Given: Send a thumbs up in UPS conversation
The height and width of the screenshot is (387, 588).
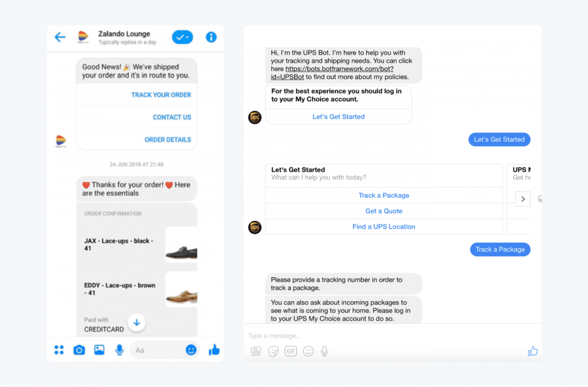Looking at the screenshot, I should (533, 351).
